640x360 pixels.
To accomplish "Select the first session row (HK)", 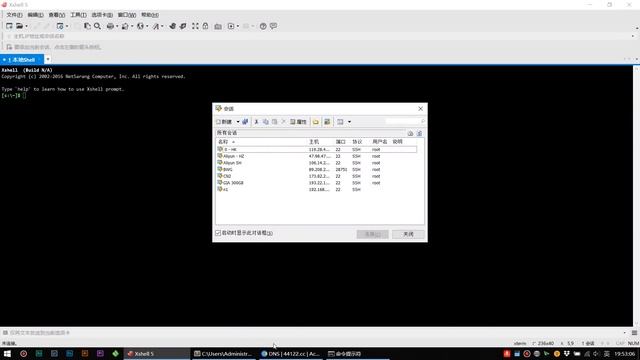I will point(317,149).
